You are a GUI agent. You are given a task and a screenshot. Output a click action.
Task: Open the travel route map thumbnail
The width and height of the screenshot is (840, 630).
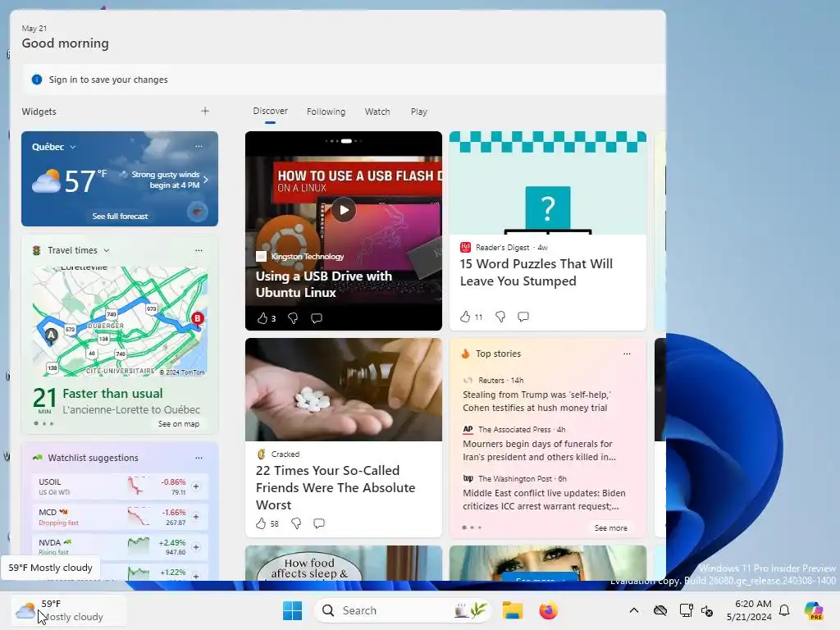coord(120,322)
